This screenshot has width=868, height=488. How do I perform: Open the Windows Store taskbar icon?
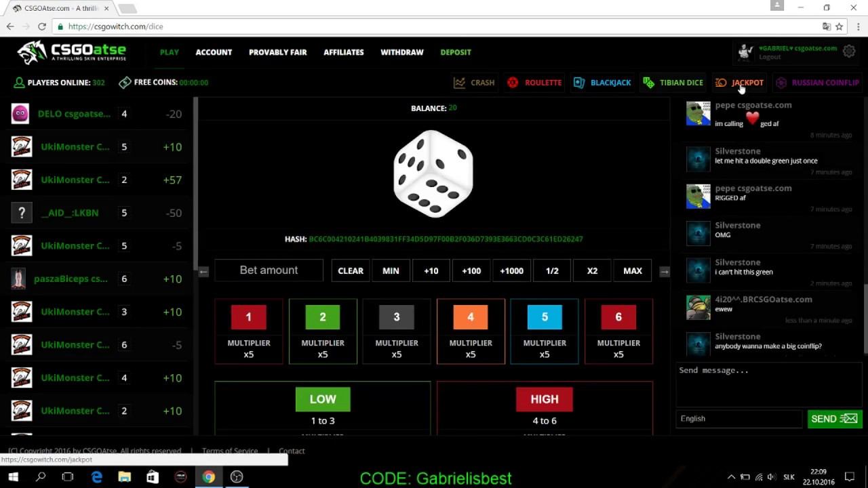click(x=152, y=477)
